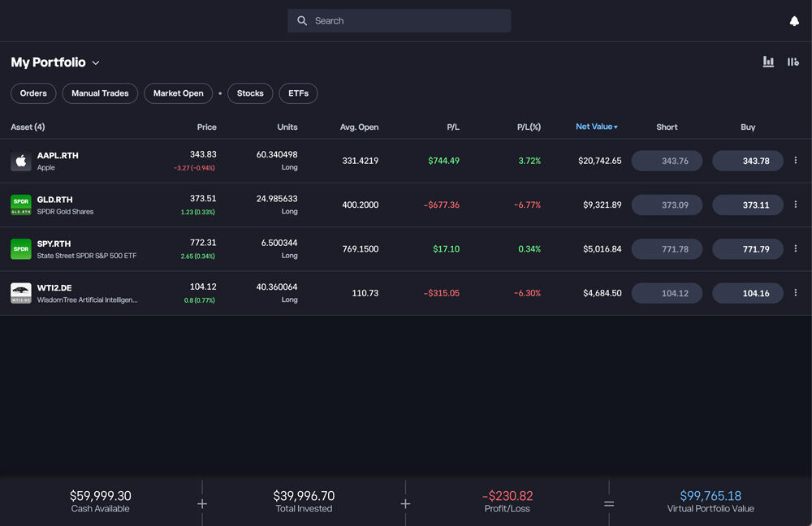Sort by Avg. Open column header
The height and width of the screenshot is (526, 812).
359,127
